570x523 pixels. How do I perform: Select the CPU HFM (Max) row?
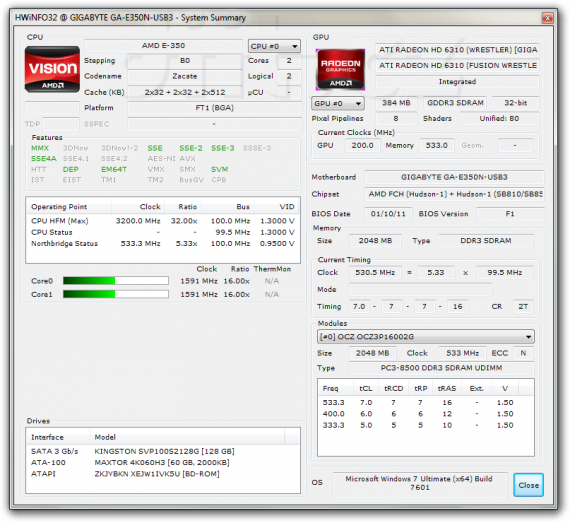point(163,221)
